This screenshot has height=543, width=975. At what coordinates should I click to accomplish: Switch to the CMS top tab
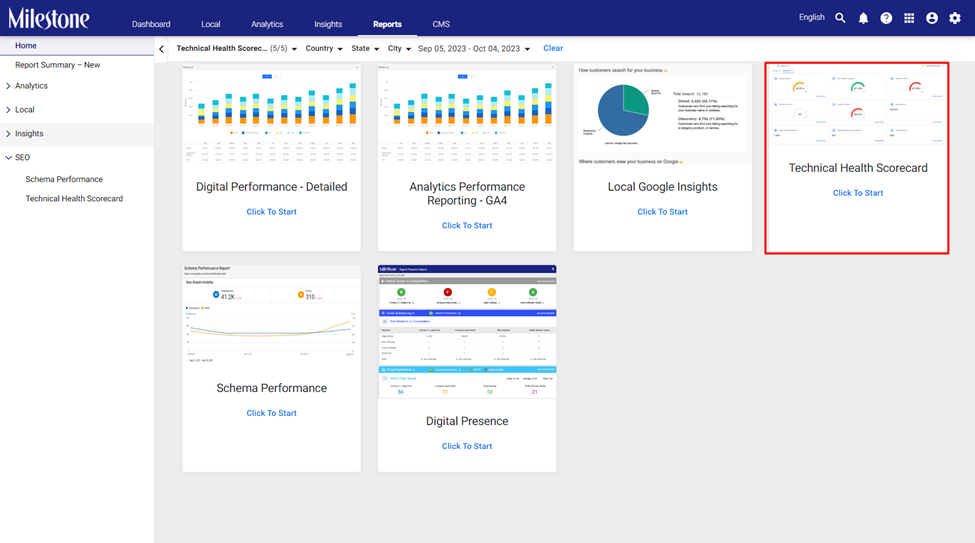441,24
